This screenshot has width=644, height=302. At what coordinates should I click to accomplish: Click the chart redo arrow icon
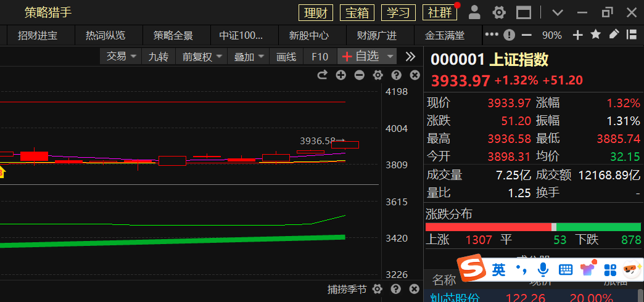(322, 75)
